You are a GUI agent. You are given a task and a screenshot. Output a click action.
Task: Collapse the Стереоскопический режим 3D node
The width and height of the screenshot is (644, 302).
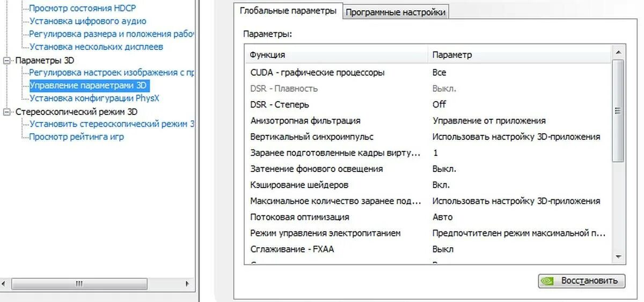pyautogui.click(x=7, y=112)
